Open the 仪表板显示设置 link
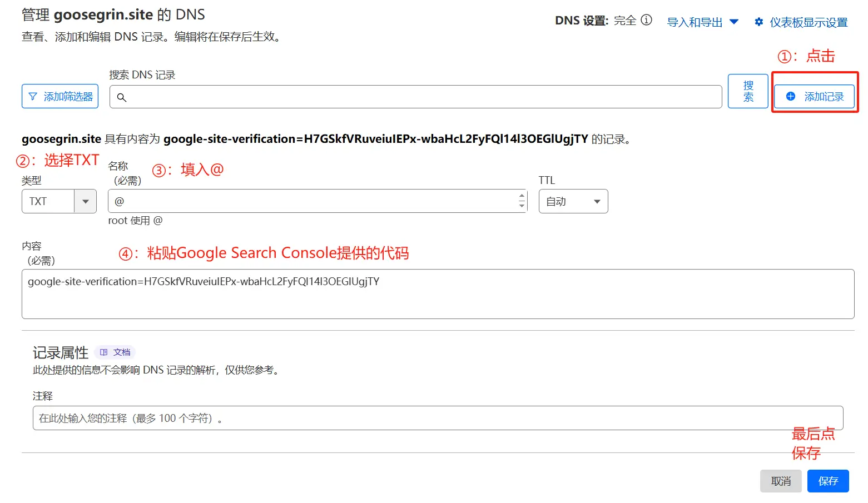This screenshot has width=868, height=503. [x=808, y=22]
